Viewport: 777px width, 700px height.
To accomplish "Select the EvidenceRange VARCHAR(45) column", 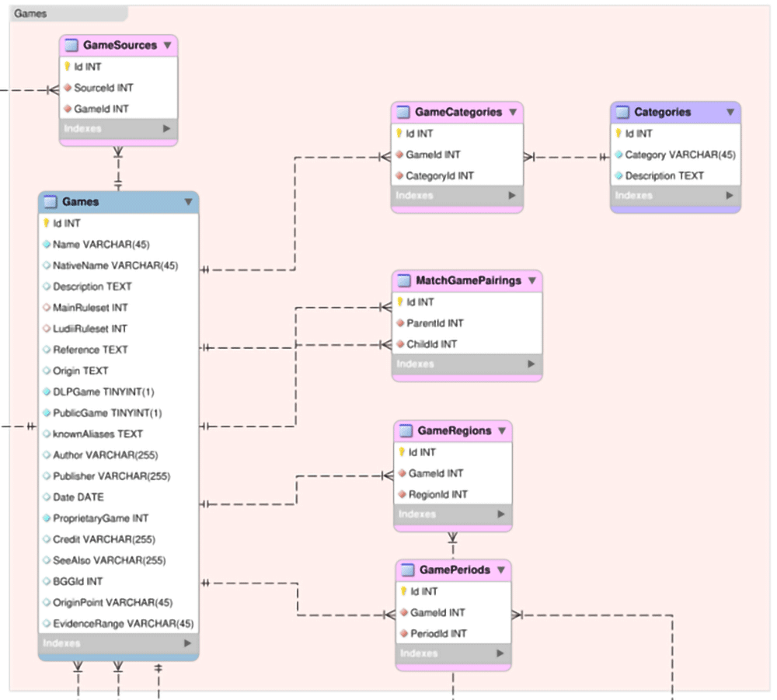I will tap(118, 624).
